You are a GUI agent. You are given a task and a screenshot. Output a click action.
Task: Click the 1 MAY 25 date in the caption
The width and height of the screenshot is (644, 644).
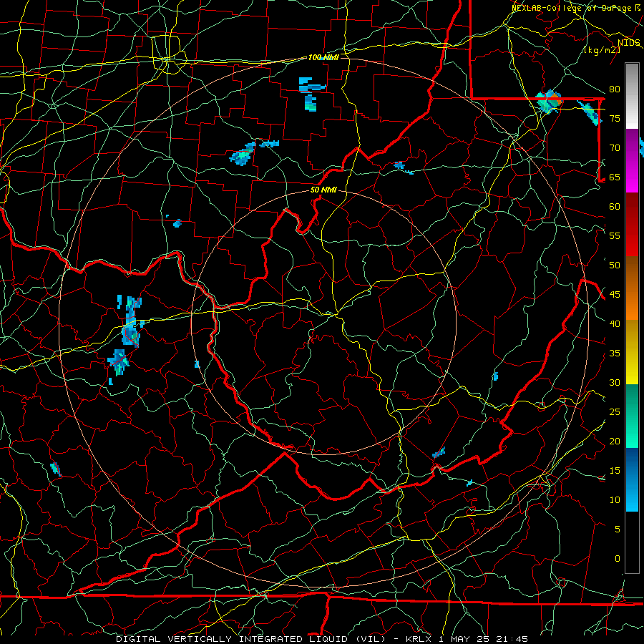click(464, 639)
